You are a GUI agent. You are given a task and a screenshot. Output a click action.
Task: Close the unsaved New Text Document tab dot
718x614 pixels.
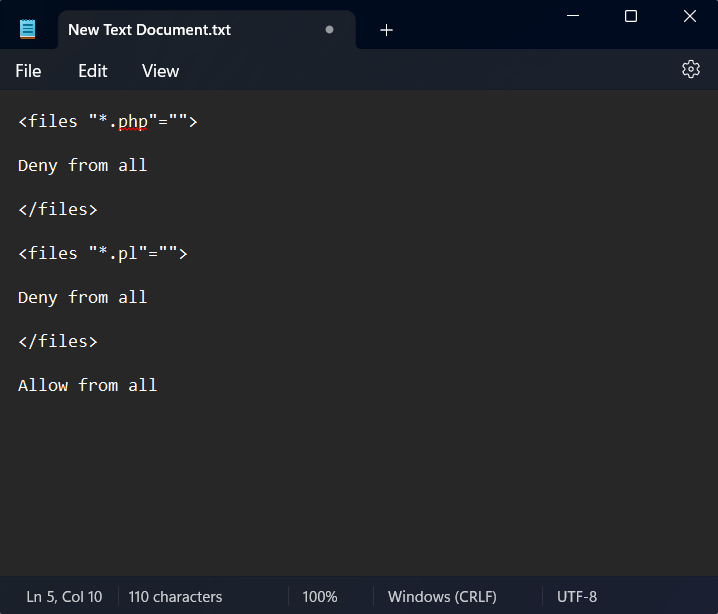(329, 30)
